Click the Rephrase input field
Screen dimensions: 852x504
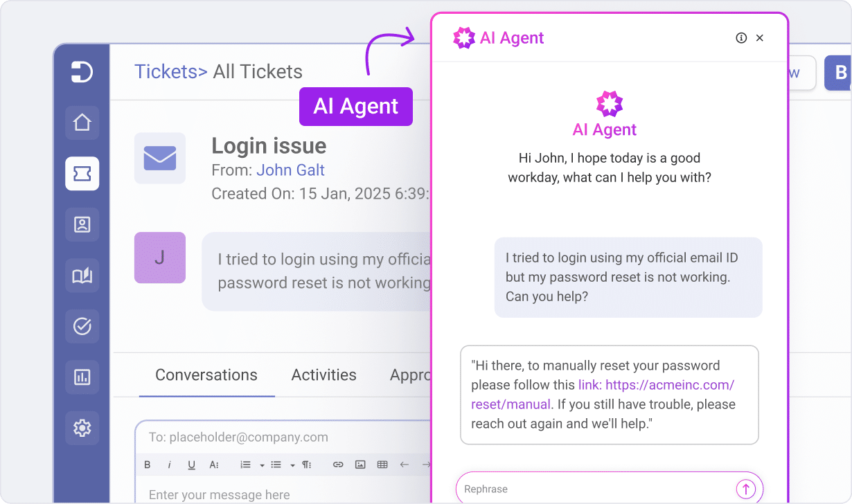point(589,488)
